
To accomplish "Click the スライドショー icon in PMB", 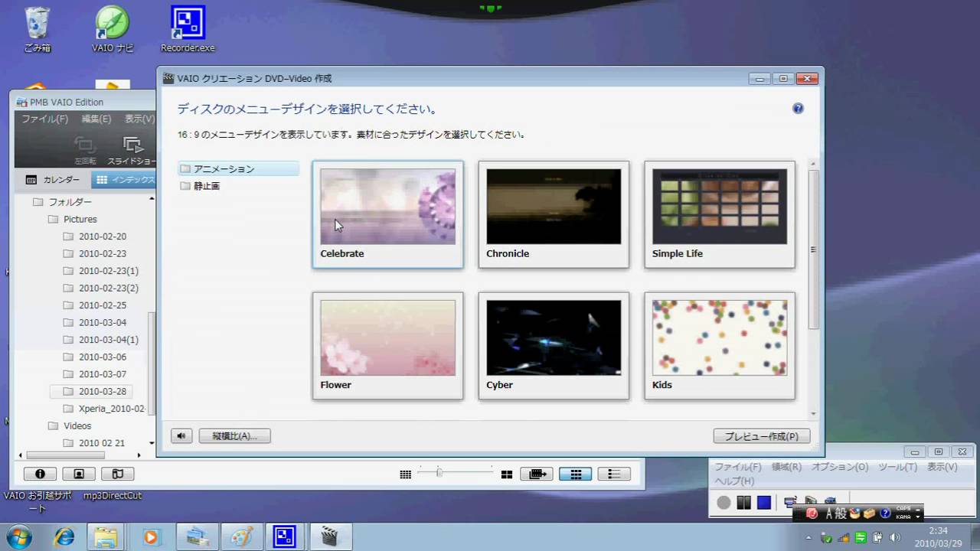I will point(132,149).
